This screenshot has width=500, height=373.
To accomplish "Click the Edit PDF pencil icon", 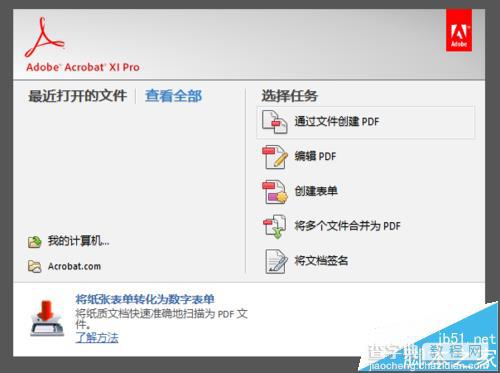I will (x=275, y=157).
